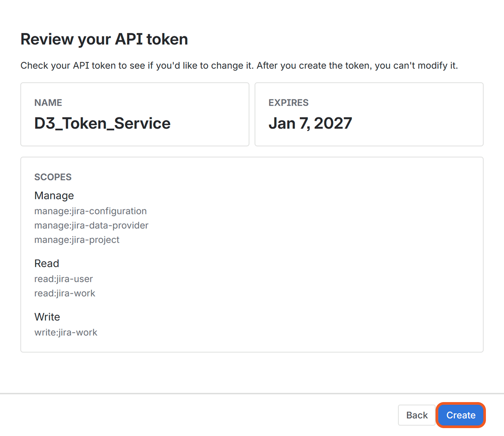Select the token name D3_Token_Service
Viewport: 504px width, 436px height.
102,123
